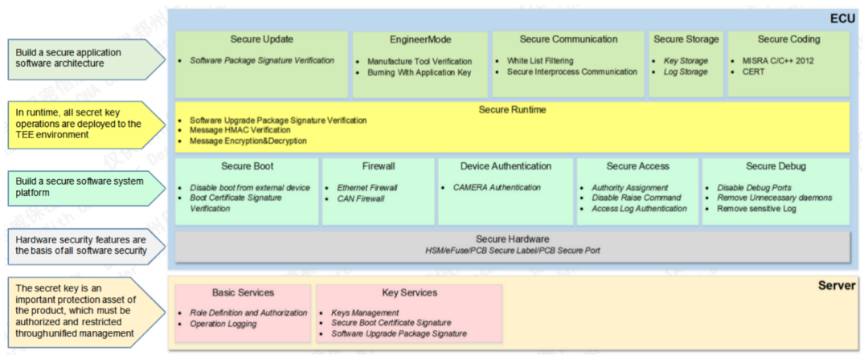Click "Message HMAC Verification" text

click(x=240, y=130)
